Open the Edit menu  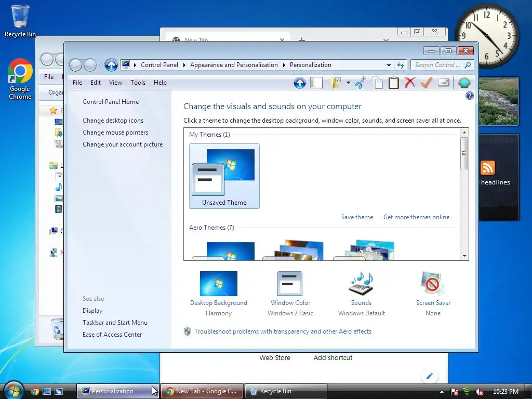[x=96, y=83]
